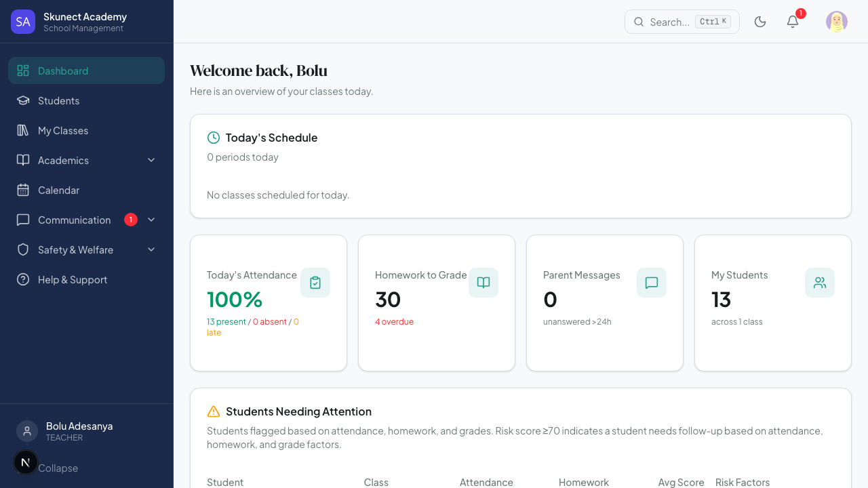
Task: Expand the Safety & Welfare chevron
Action: point(151,249)
